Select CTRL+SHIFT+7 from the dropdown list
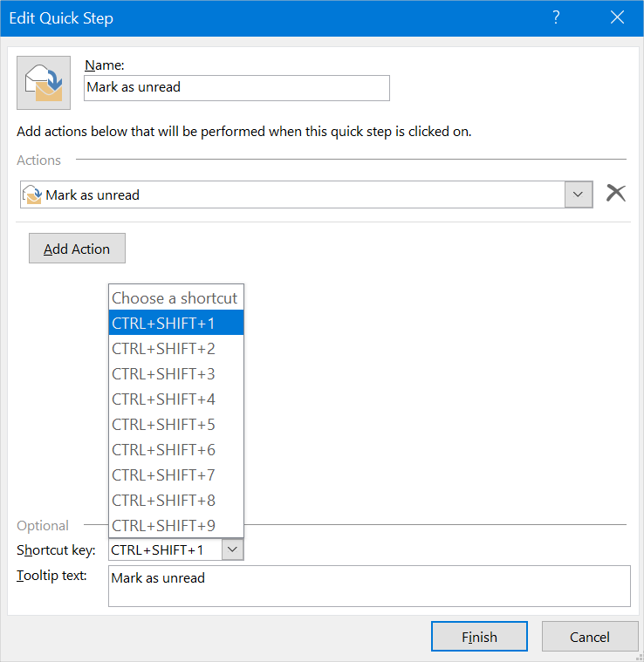This screenshot has width=644, height=662. [175, 474]
